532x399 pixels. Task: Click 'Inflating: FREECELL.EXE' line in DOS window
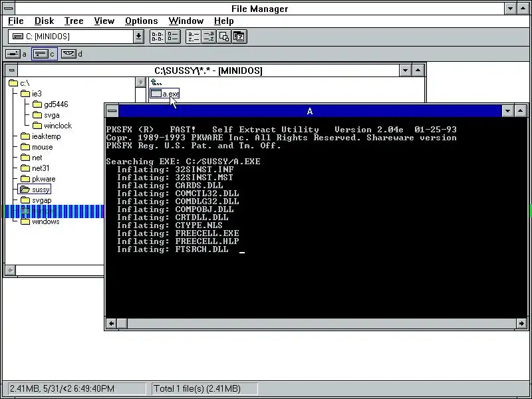click(x=178, y=233)
